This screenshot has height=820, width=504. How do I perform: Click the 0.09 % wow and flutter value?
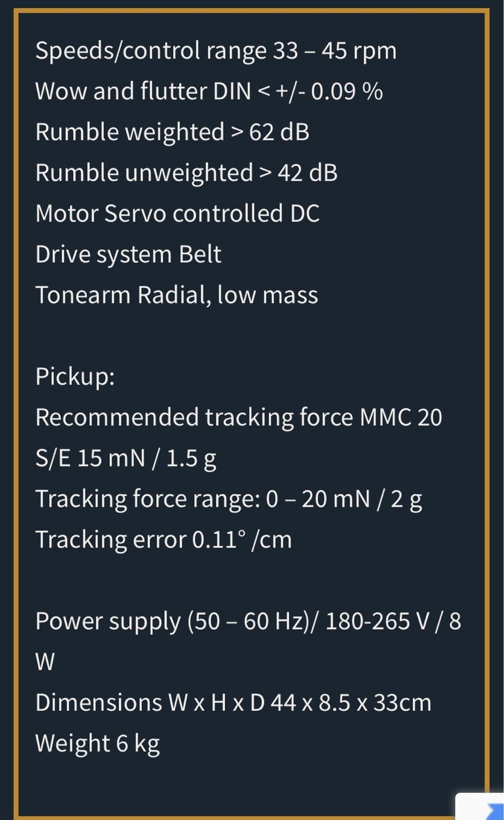[x=347, y=91]
